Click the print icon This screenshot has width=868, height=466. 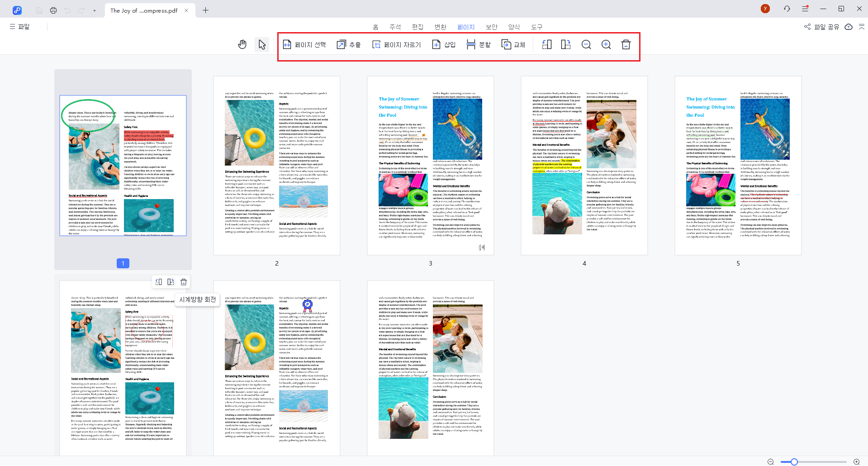[53, 10]
